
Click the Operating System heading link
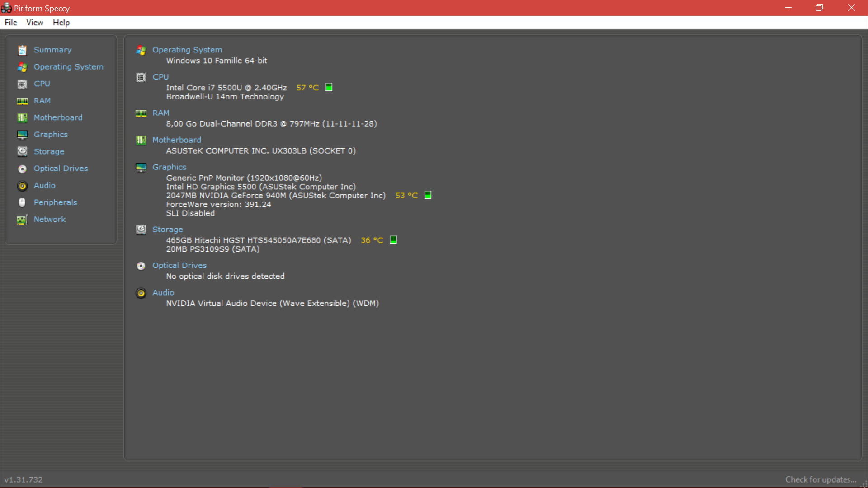187,50
